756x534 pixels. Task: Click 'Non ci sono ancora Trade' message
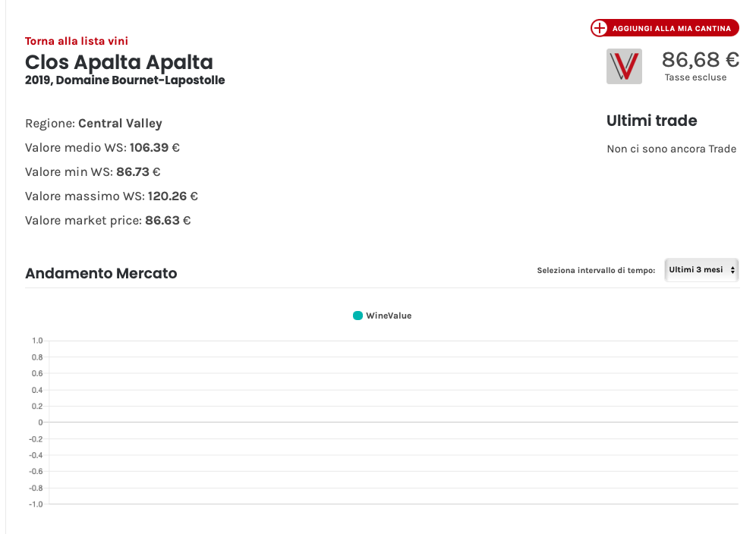(x=672, y=149)
